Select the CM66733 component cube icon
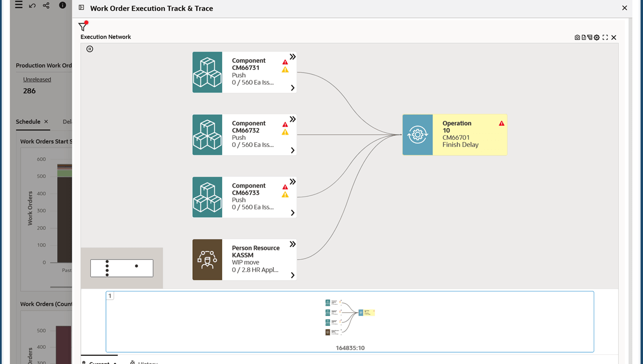This screenshot has height=364, width=643. [x=207, y=197]
